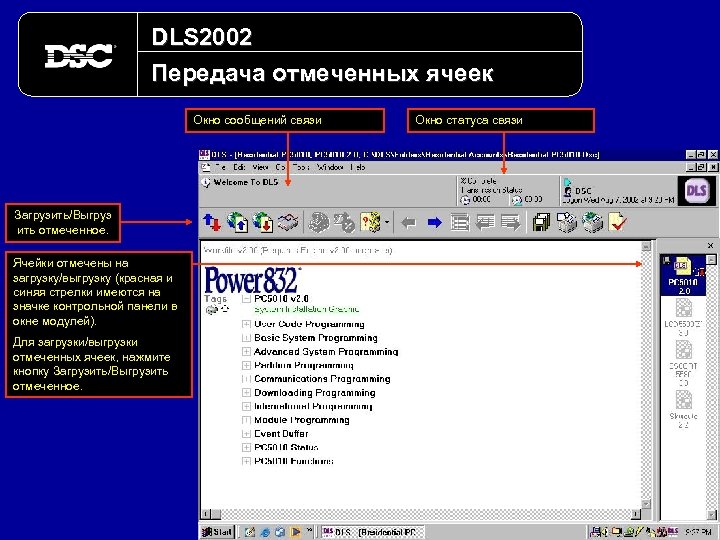This screenshot has width=720, height=540.
Task: Expand Downloading Programming node
Action: (247, 393)
